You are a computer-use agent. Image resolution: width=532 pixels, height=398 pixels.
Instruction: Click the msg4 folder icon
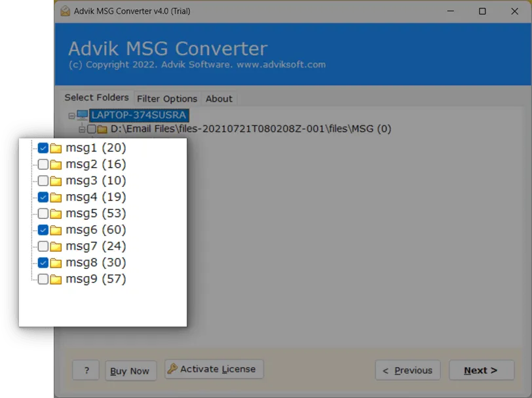56,197
